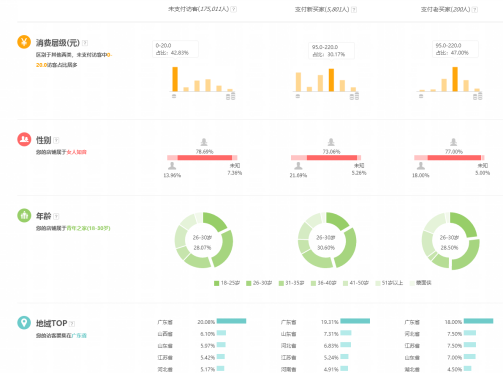Click the 广东省 link in region description
Screen dimensions: 503x373
[79, 335]
